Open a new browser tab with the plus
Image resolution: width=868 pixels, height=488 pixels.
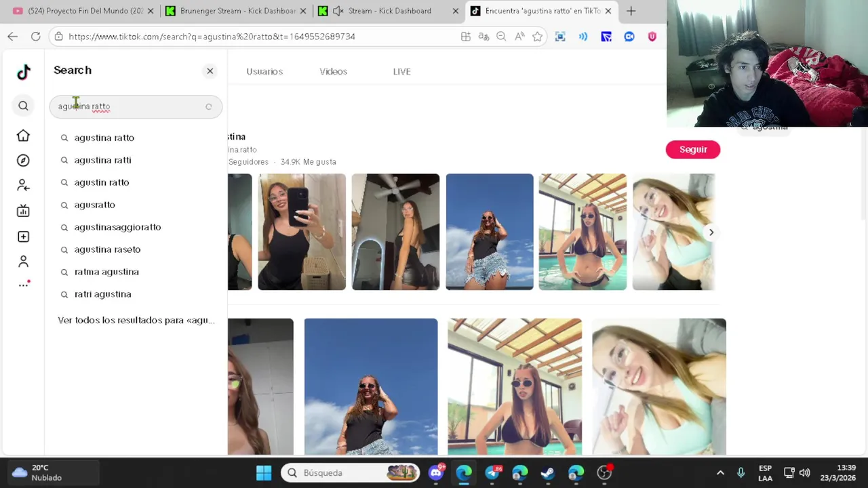tap(631, 11)
